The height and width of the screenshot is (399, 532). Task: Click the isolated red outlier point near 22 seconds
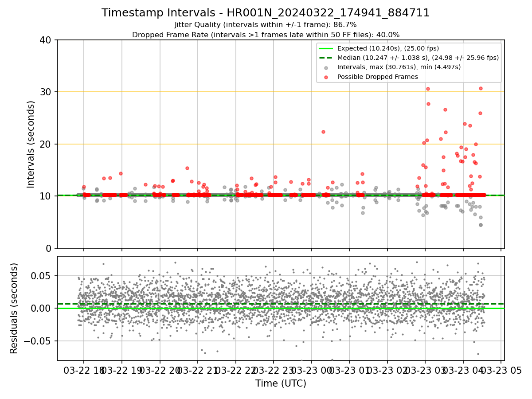pyautogui.click(x=323, y=132)
